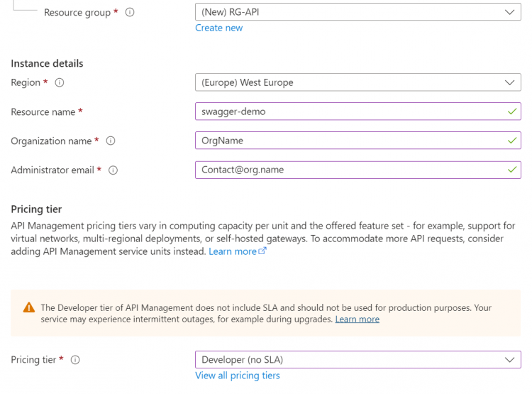Click the green checkmark in Resource name field

pyautogui.click(x=512, y=111)
